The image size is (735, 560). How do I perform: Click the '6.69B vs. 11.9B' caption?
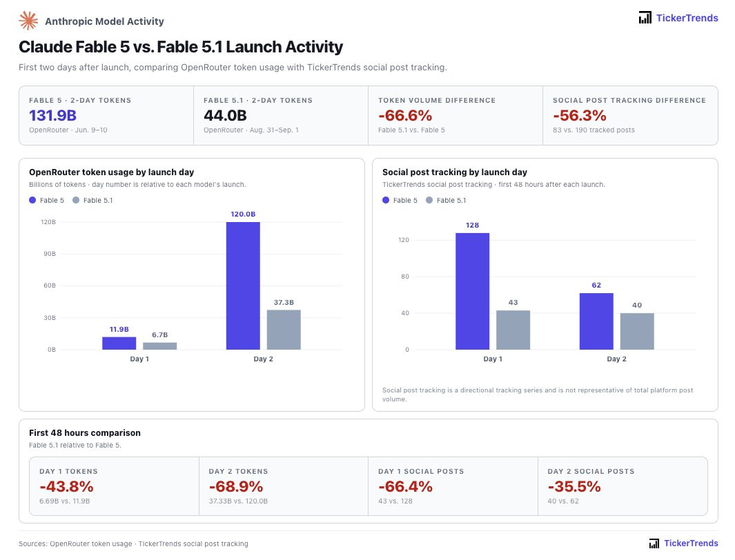pos(65,501)
